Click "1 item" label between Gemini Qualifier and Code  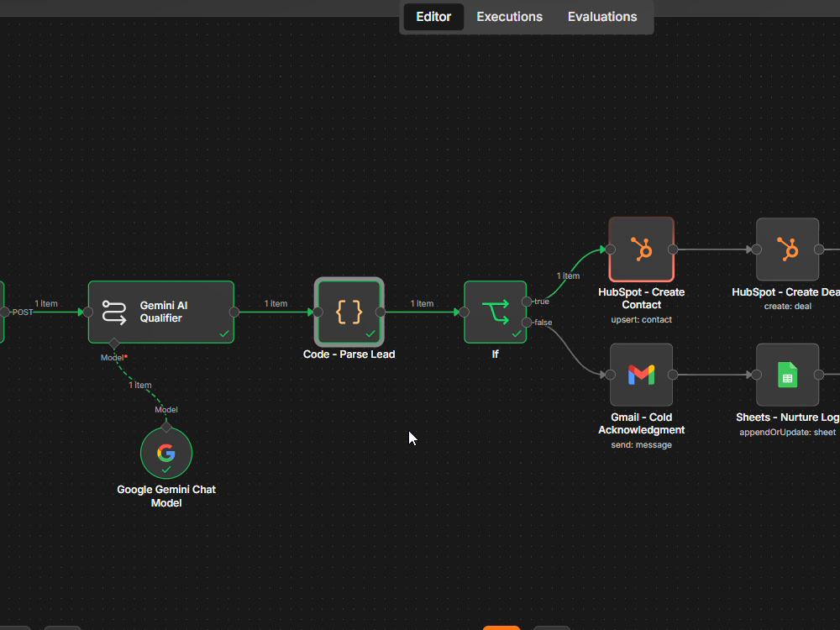pos(276,303)
